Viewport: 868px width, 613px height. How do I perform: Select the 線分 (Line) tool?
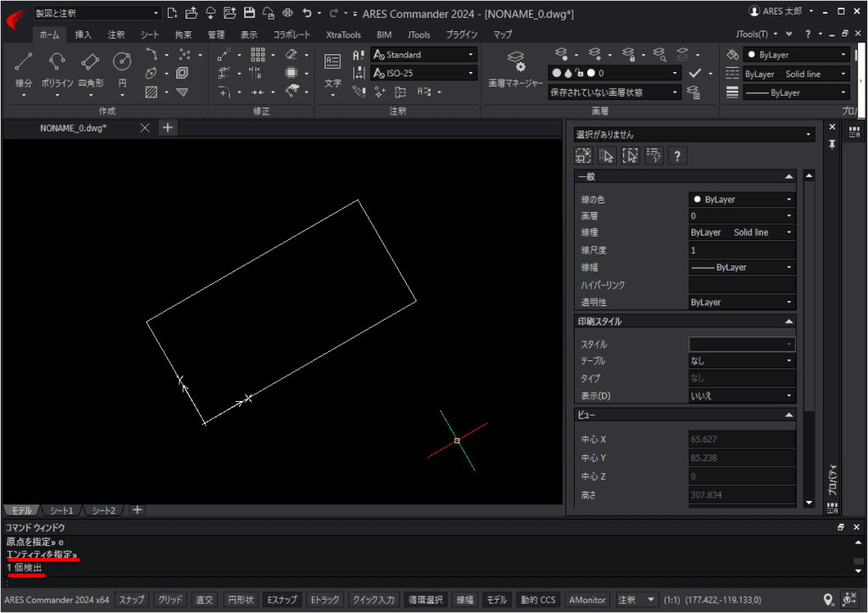23,61
